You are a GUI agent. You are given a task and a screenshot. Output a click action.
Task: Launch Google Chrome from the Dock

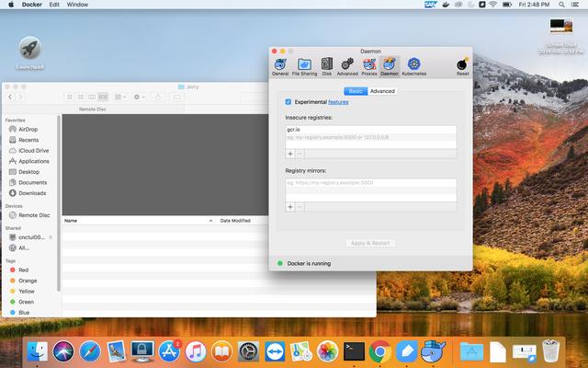(379, 351)
